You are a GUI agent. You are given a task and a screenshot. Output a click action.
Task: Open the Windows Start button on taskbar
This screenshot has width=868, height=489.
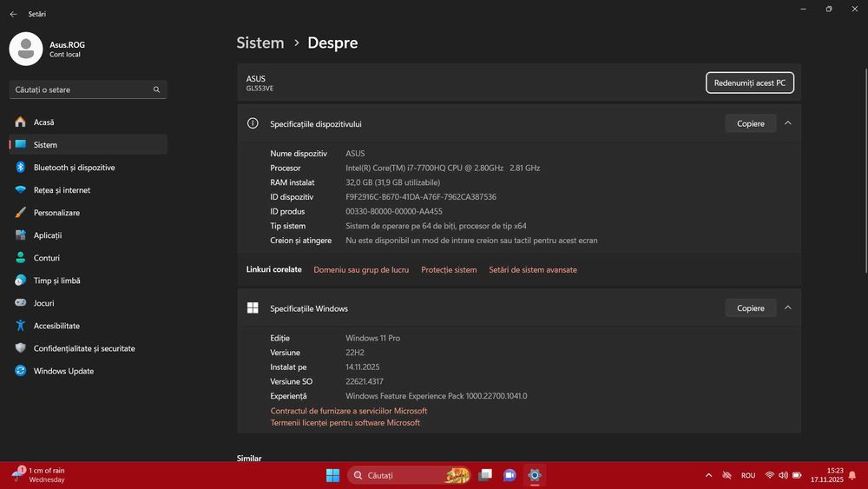coord(332,475)
